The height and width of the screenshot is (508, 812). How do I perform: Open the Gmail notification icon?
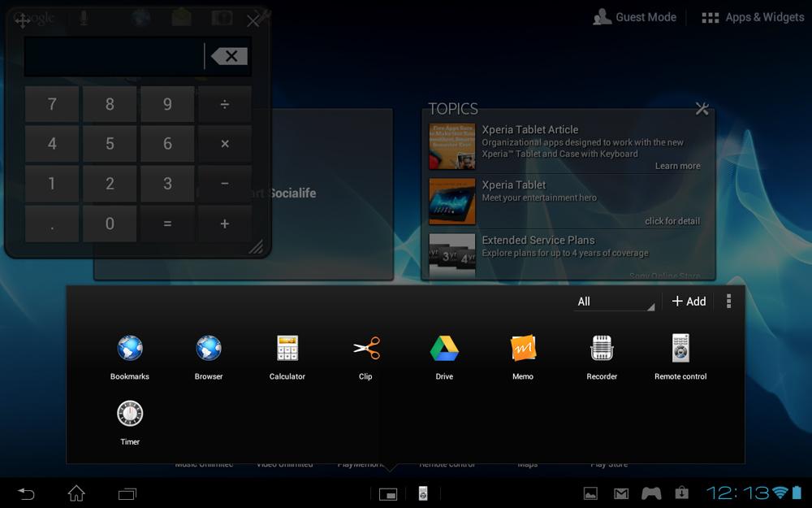(x=621, y=493)
